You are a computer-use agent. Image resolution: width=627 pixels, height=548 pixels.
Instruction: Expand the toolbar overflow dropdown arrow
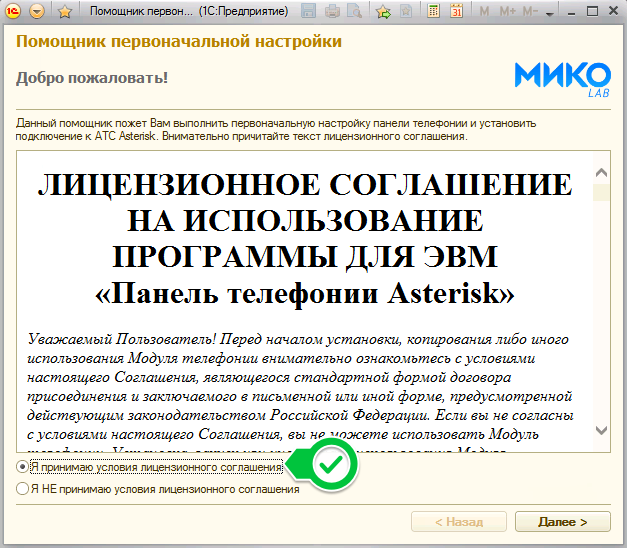point(550,14)
